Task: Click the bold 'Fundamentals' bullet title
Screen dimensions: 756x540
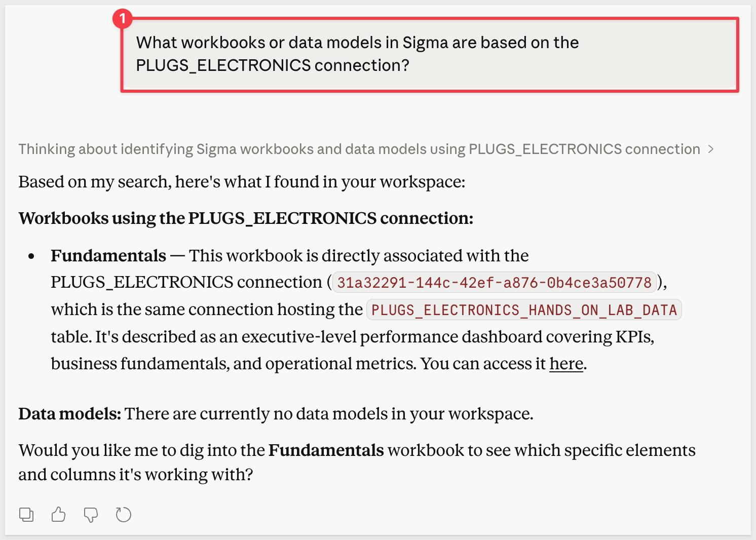Action: tap(108, 256)
